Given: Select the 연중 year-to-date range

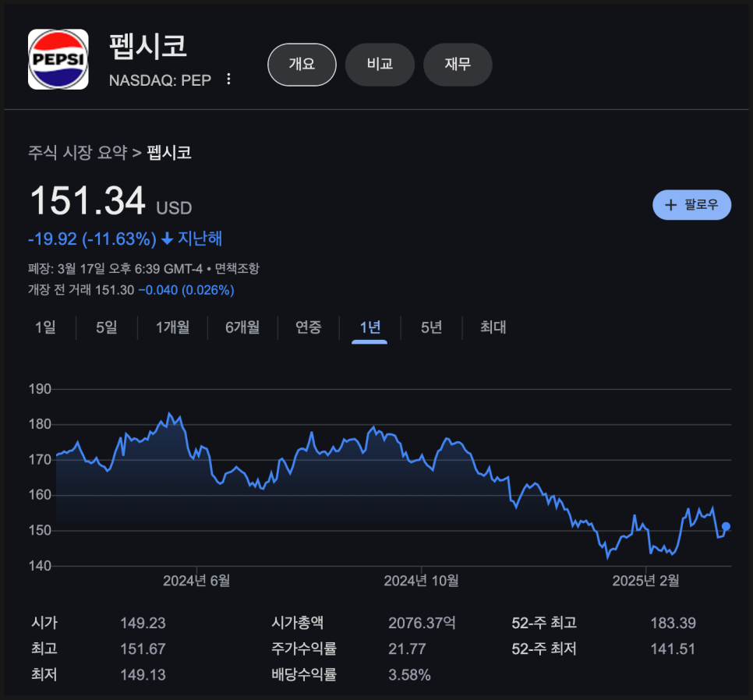Looking at the screenshot, I should tap(309, 327).
